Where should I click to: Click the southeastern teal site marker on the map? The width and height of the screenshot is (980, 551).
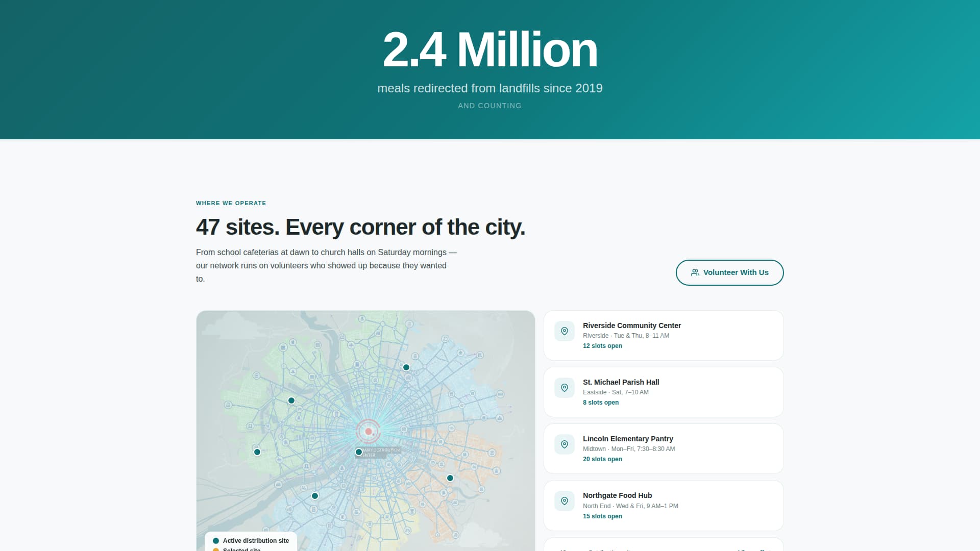click(x=450, y=478)
